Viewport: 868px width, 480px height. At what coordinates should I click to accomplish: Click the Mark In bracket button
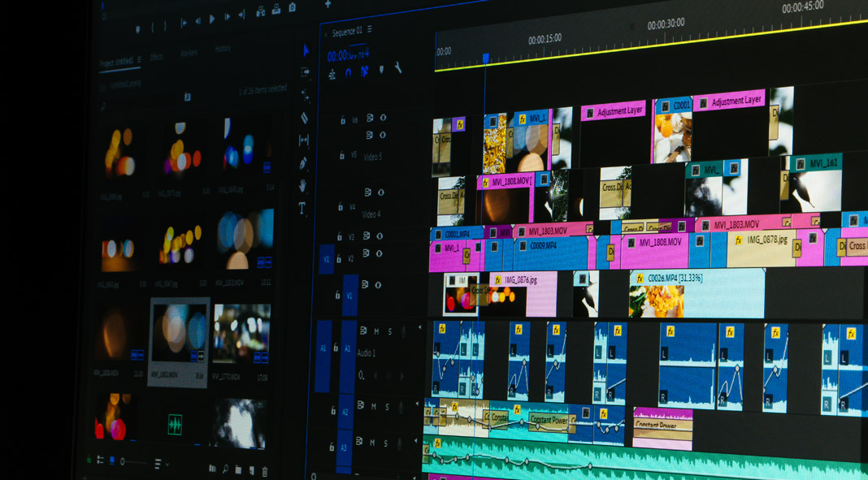point(152,26)
